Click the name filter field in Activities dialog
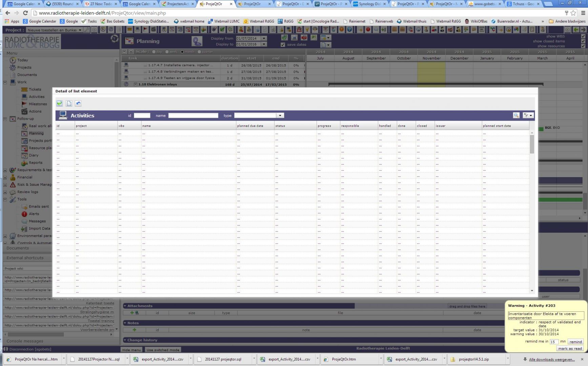588x366 pixels. [194, 116]
